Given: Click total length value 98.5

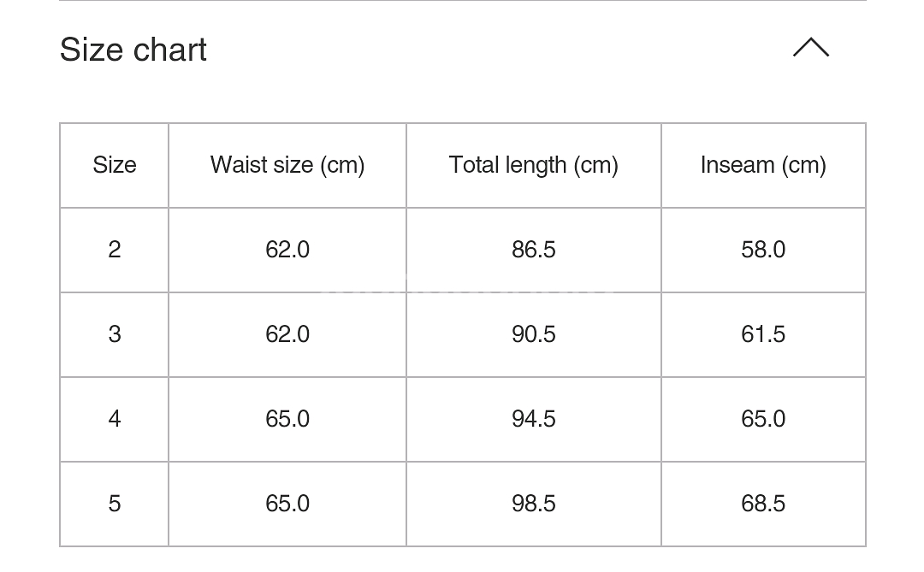Looking at the screenshot, I should pyautogui.click(x=533, y=504).
